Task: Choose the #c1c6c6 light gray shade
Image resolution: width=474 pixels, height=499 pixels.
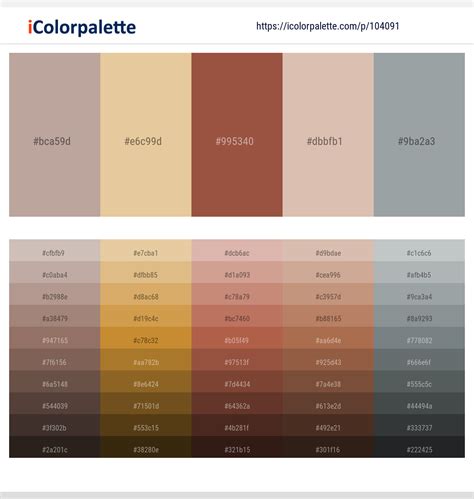Action: point(419,250)
